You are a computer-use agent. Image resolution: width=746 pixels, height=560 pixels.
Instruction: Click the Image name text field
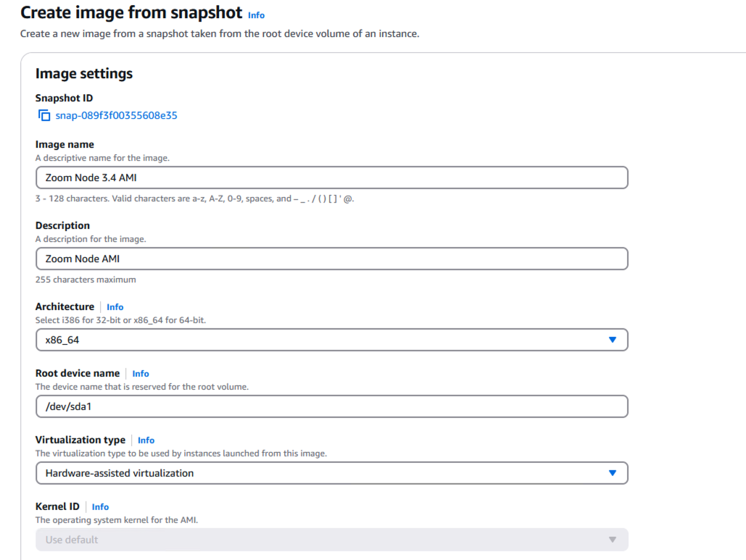pos(331,178)
